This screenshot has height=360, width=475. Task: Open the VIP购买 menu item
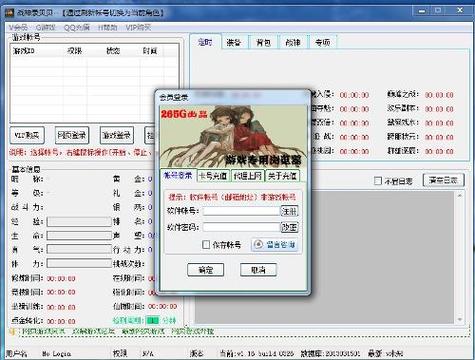(x=138, y=27)
